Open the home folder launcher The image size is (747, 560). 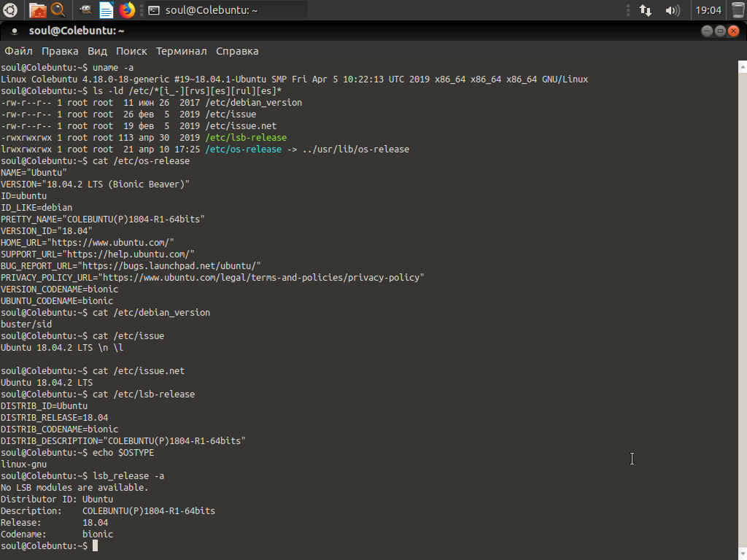tap(38, 10)
